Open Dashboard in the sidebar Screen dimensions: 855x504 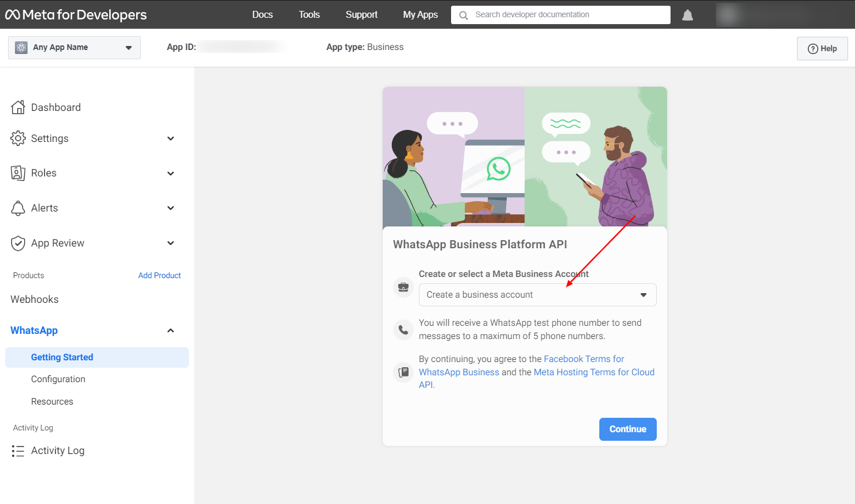tap(56, 107)
